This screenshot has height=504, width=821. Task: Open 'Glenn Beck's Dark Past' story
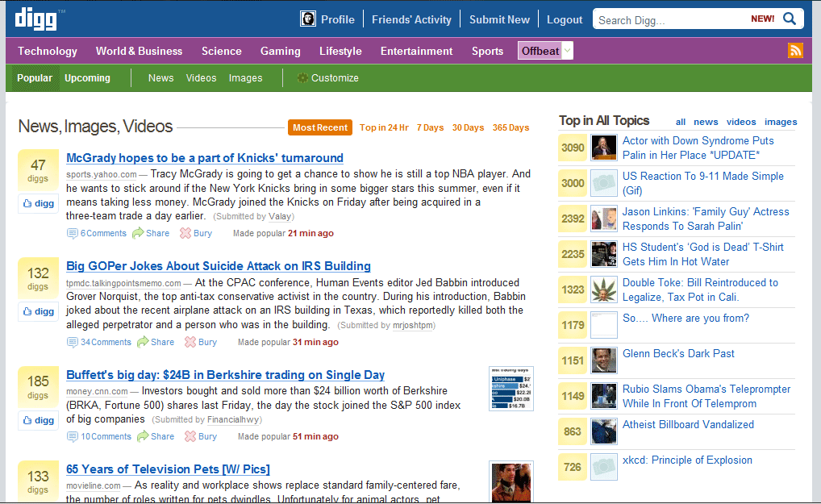pos(678,353)
